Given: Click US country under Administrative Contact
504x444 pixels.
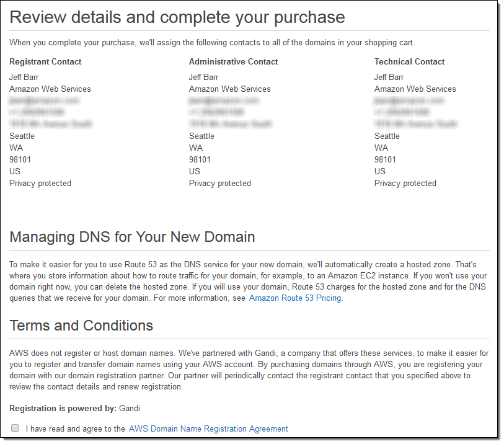Looking at the screenshot, I should [195, 172].
